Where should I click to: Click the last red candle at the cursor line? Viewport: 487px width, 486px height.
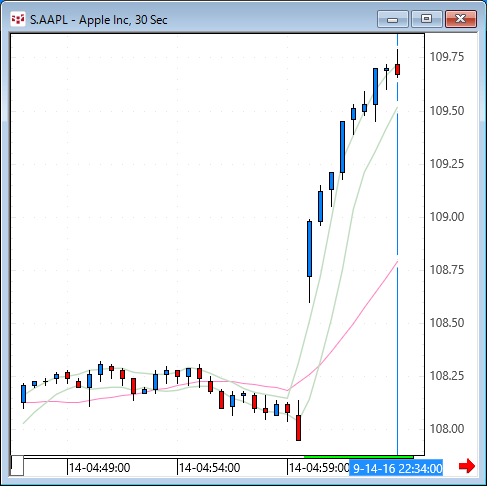point(397,70)
